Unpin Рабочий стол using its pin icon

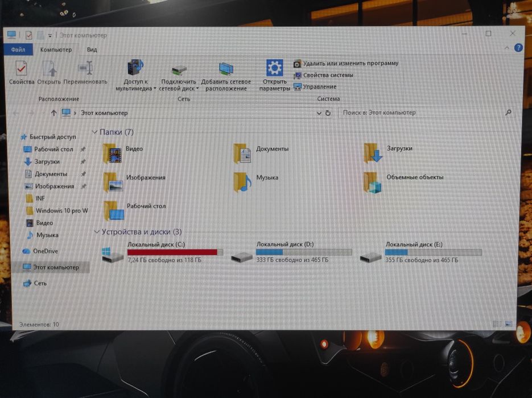[x=83, y=149]
